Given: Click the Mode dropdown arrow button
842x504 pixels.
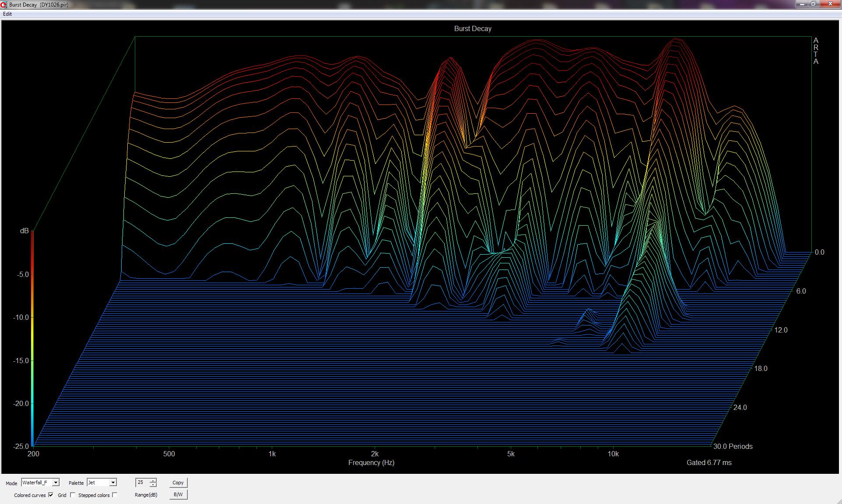Looking at the screenshot, I should point(56,483).
